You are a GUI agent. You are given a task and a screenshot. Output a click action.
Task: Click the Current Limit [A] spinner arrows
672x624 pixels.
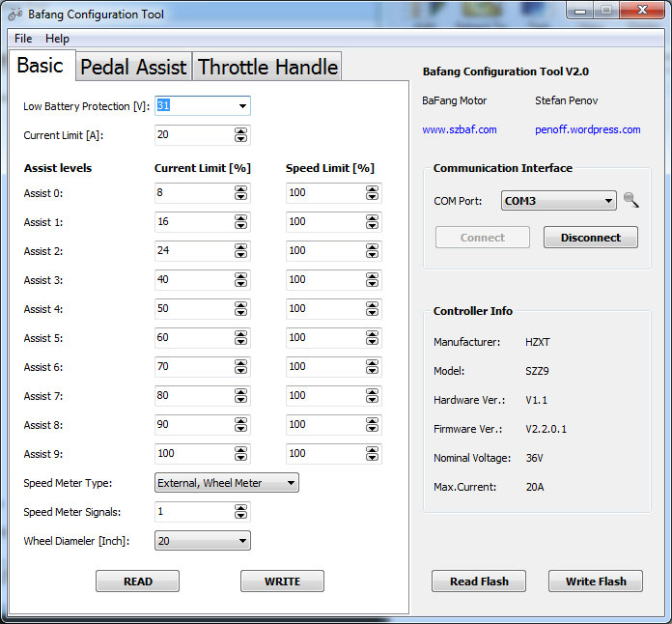240,135
